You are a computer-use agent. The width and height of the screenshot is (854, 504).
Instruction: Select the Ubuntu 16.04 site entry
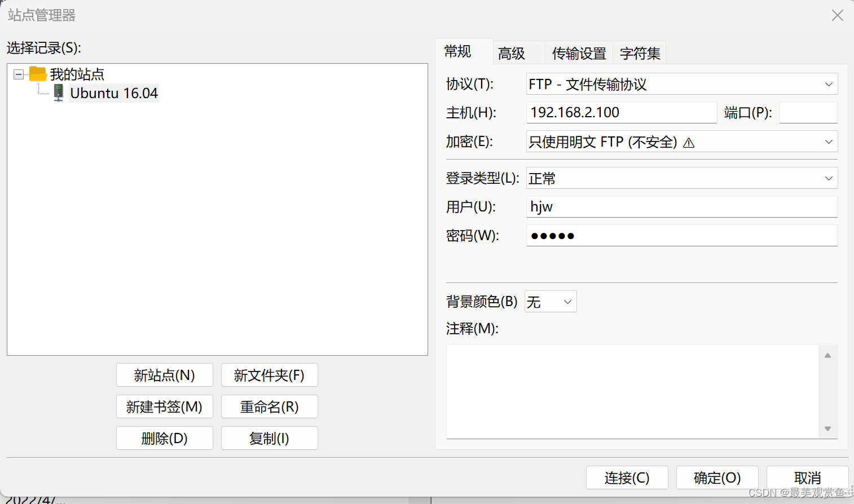pyautogui.click(x=114, y=93)
